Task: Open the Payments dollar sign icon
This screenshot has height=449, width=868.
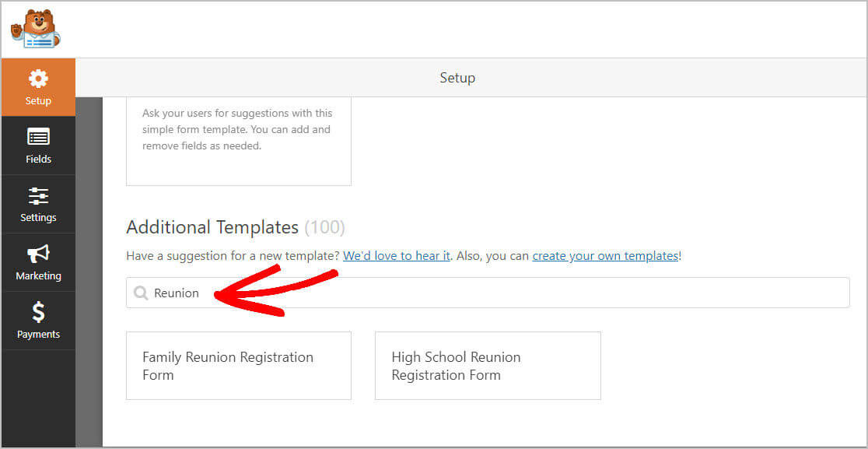Action: (38, 312)
